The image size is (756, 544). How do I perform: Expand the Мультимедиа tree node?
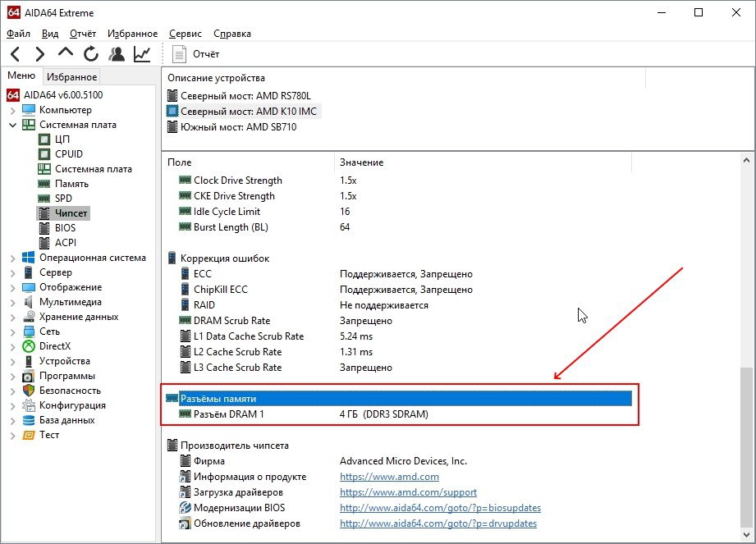click(12, 303)
